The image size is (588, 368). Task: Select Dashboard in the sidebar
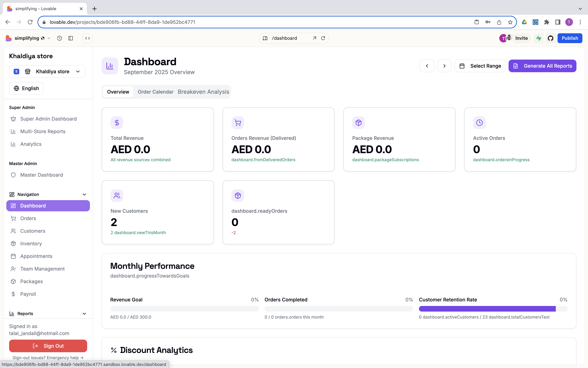tap(48, 206)
